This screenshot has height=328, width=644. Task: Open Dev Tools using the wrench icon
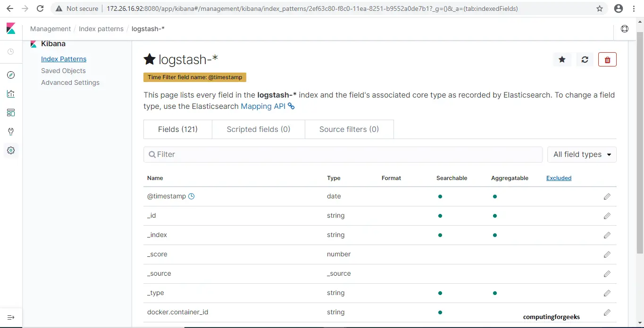tap(11, 131)
